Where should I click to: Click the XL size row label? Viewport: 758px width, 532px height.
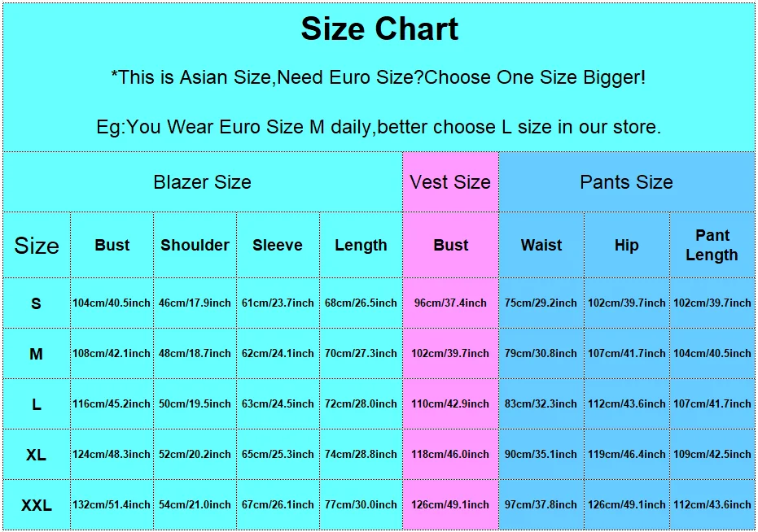click(x=37, y=455)
